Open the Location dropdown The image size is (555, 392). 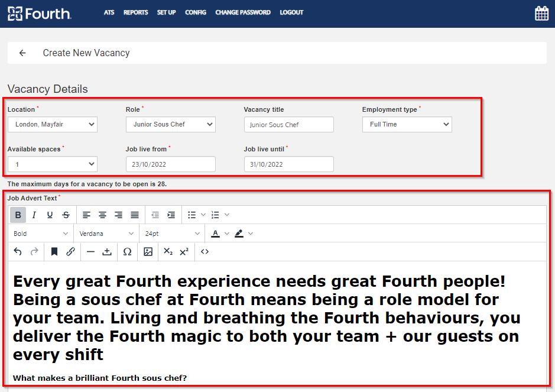pos(53,124)
